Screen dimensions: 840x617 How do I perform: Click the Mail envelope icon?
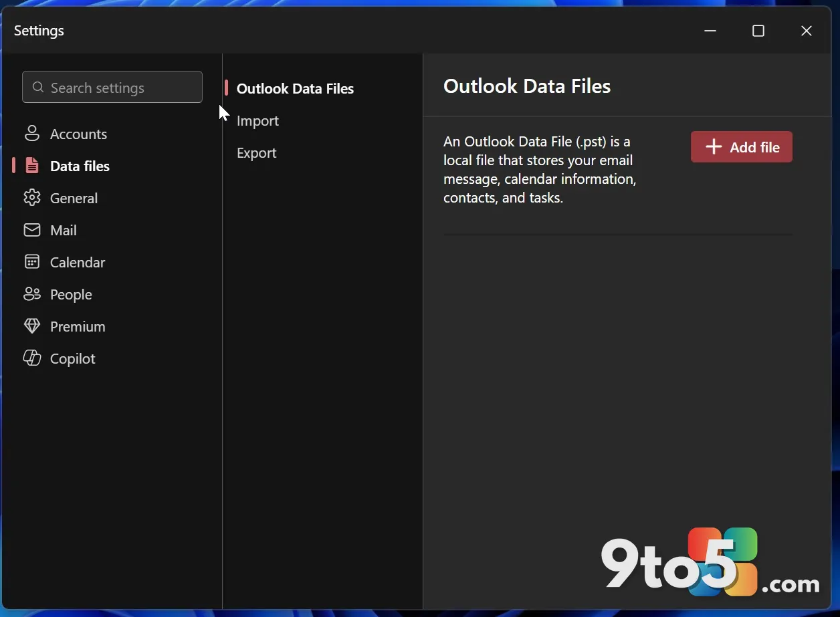[32, 230]
